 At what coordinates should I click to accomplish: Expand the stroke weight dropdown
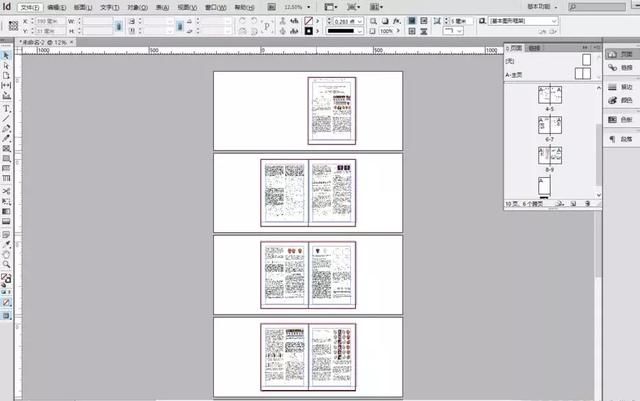(x=360, y=21)
